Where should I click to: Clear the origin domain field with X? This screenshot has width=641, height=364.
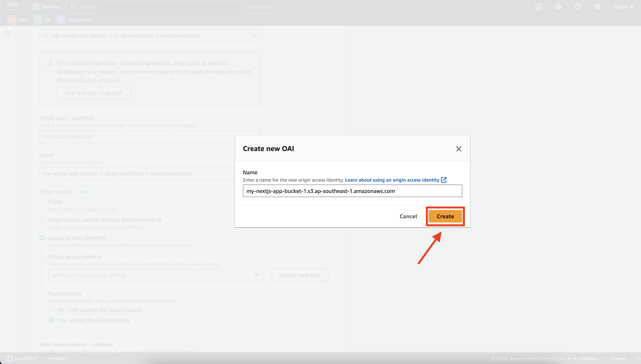(x=254, y=35)
